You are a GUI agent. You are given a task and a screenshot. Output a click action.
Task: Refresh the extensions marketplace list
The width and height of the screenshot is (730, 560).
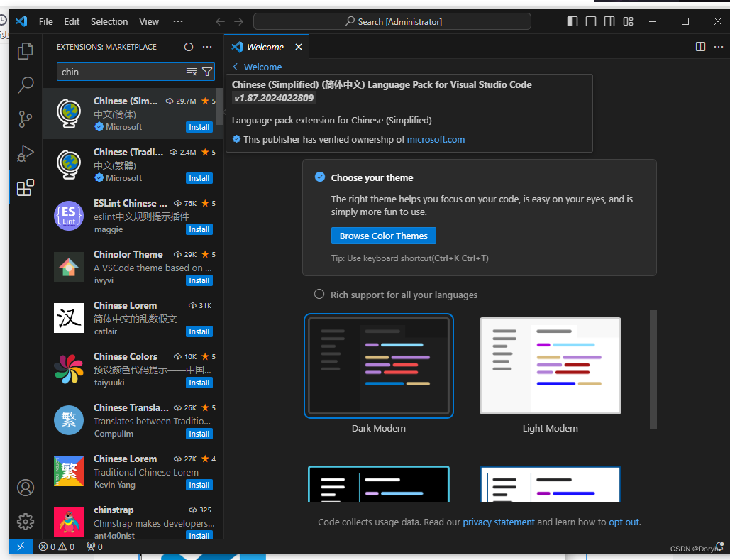click(188, 47)
